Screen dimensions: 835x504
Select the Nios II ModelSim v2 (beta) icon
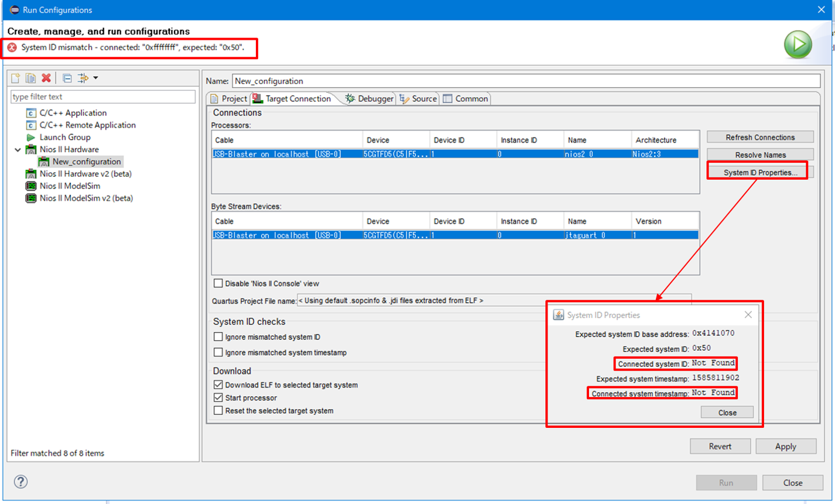pyautogui.click(x=31, y=198)
